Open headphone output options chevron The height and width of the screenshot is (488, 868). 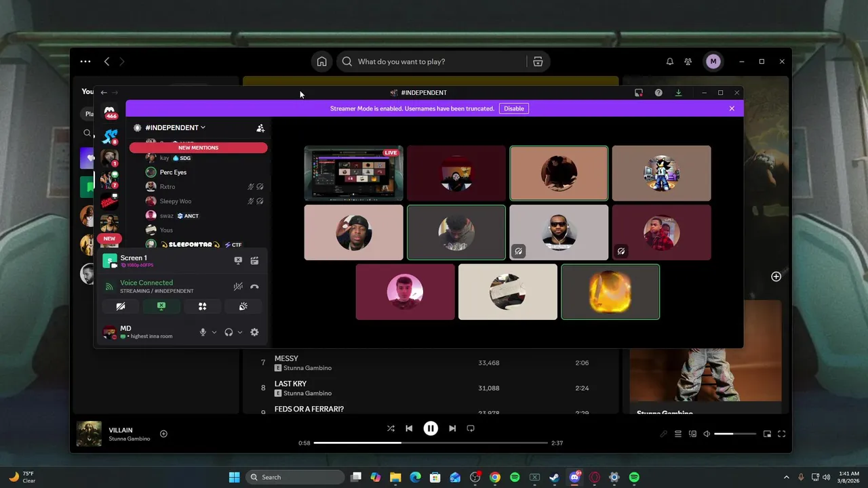tap(240, 332)
